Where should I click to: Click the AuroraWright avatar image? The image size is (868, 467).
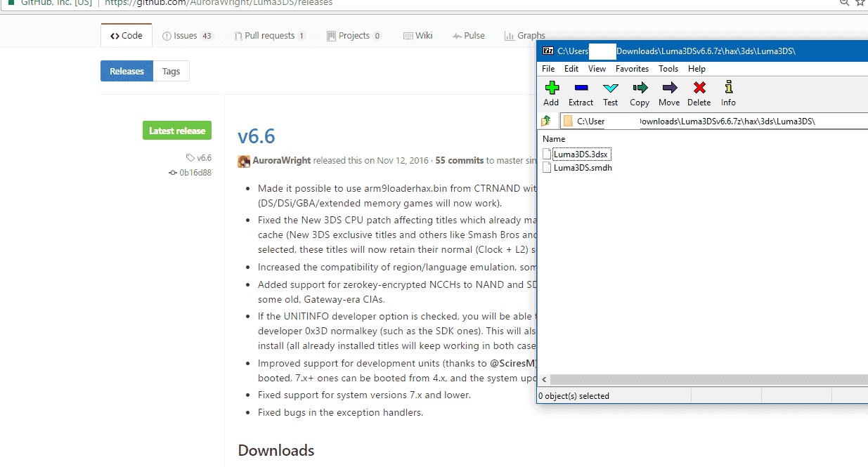(244, 161)
